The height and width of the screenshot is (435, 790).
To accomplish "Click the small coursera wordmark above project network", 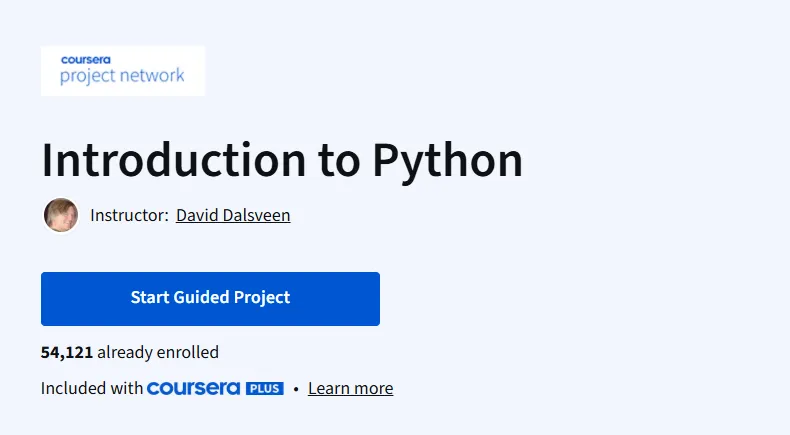I will pyautogui.click(x=86, y=59).
